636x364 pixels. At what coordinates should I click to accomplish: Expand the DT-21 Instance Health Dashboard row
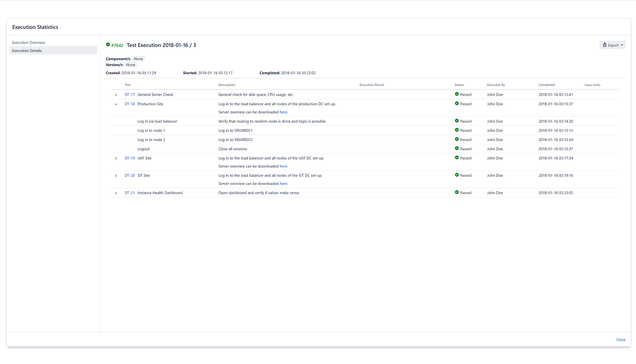tap(116, 193)
